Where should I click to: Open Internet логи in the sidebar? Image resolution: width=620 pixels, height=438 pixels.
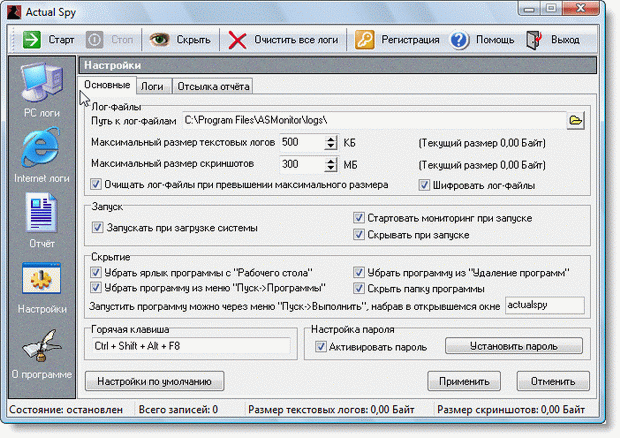42,155
